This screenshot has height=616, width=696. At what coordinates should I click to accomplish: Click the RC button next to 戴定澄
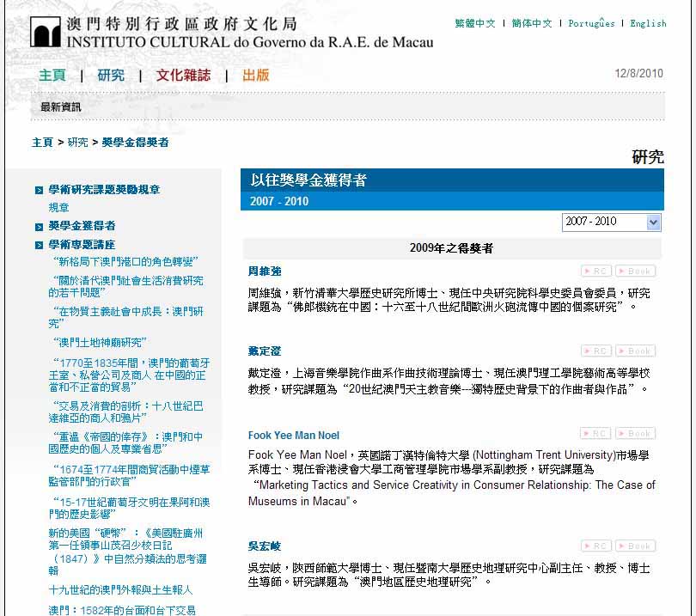click(x=596, y=351)
